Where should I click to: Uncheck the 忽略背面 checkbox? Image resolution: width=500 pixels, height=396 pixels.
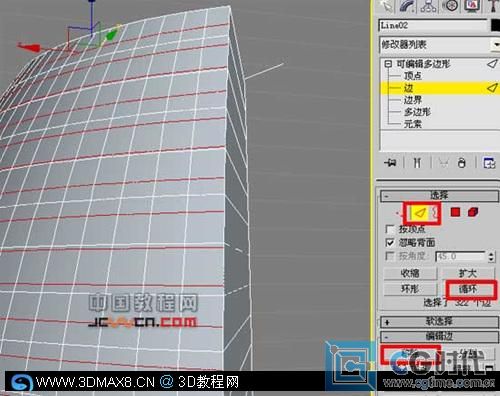coord(390,243)
